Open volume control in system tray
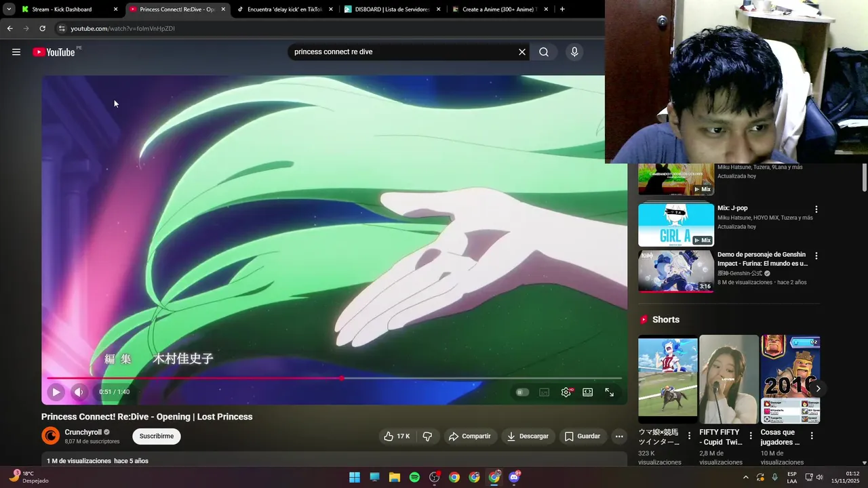The height and width of the screenshot is (488, 868). 819,477
